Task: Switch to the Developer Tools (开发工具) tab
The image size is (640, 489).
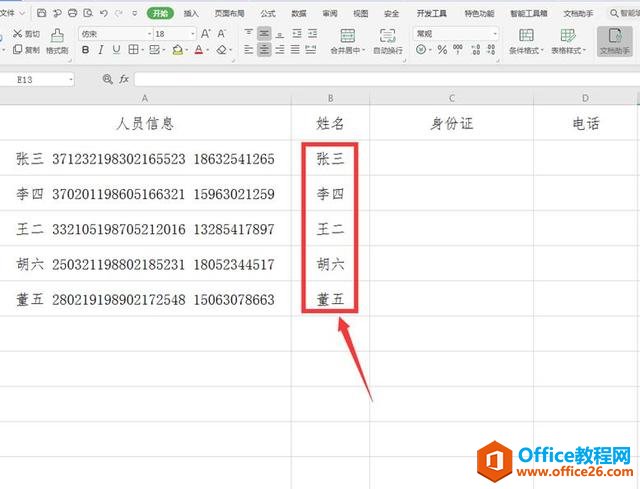Action: click(x=431, y=13)
